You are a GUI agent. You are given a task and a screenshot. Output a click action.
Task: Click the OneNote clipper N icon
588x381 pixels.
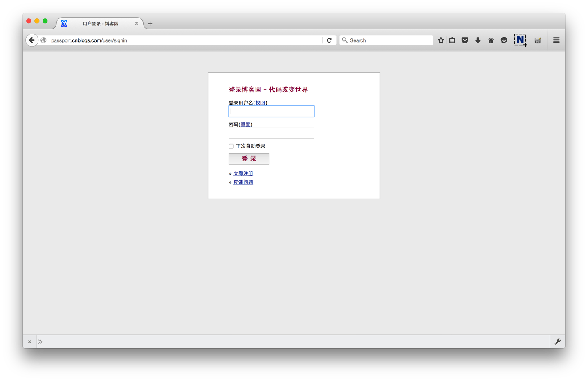520,40
